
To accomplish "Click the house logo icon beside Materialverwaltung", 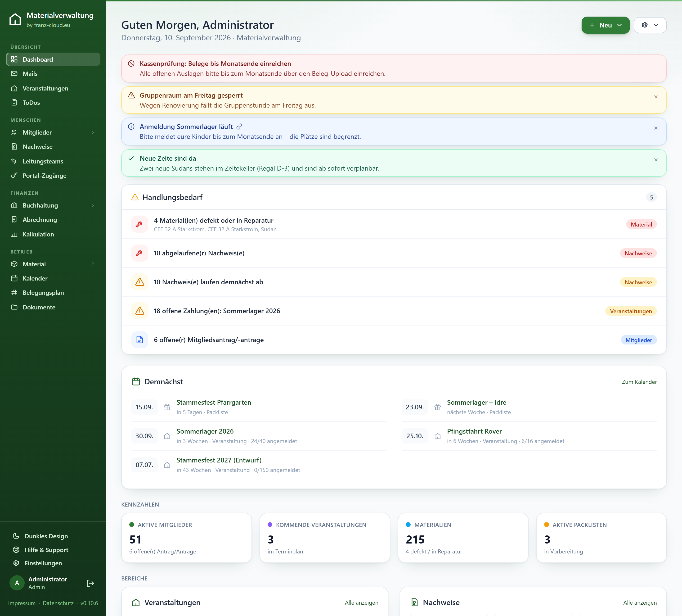I will tap(15, 20).
